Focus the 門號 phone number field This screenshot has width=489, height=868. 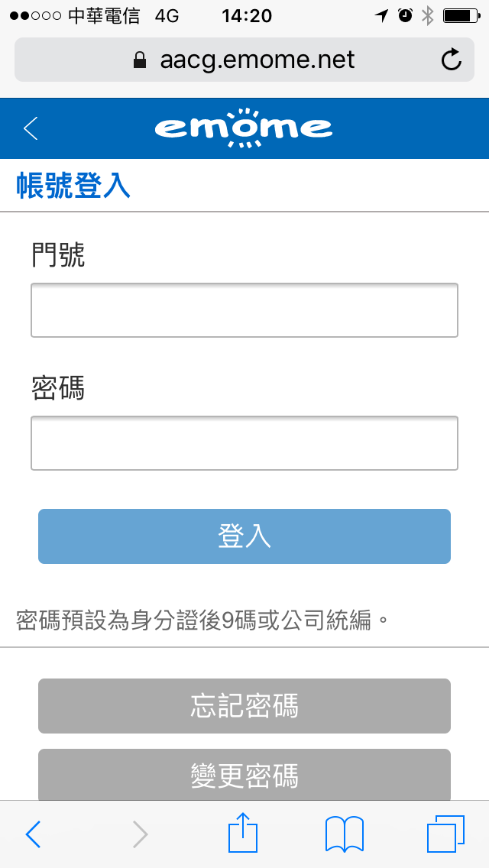pos(244,310)
